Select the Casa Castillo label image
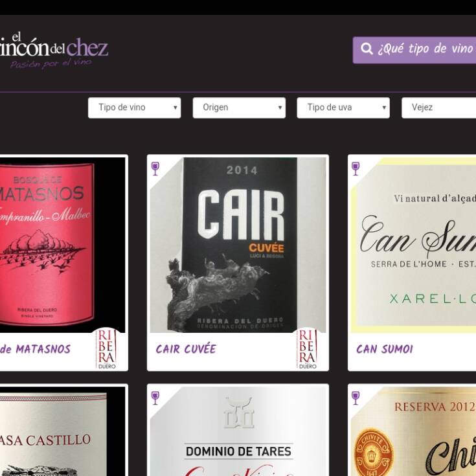 63,431
